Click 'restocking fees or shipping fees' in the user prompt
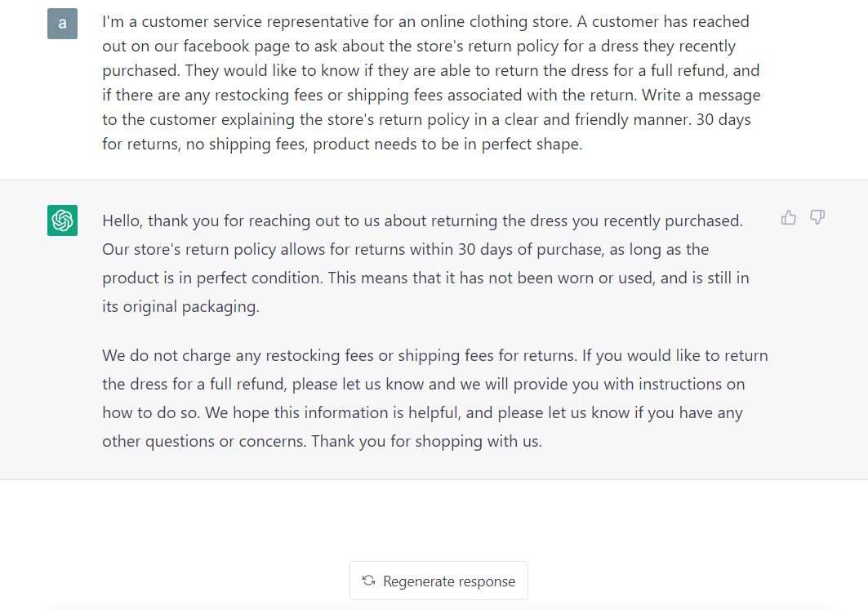The height and width of the screenshot is (610, 868). click(x=329, y=96)
